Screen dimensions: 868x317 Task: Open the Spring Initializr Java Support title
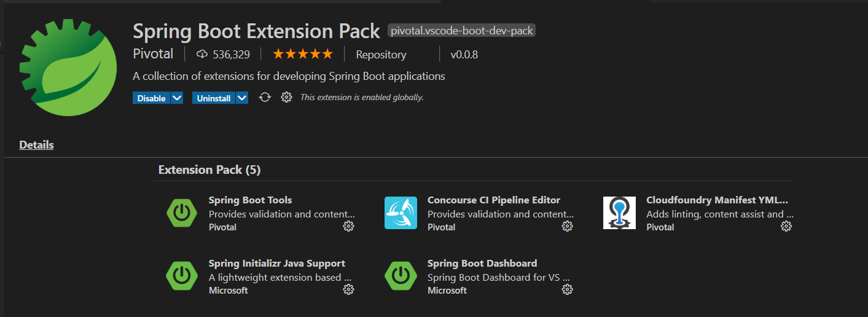tap(277, 264)
